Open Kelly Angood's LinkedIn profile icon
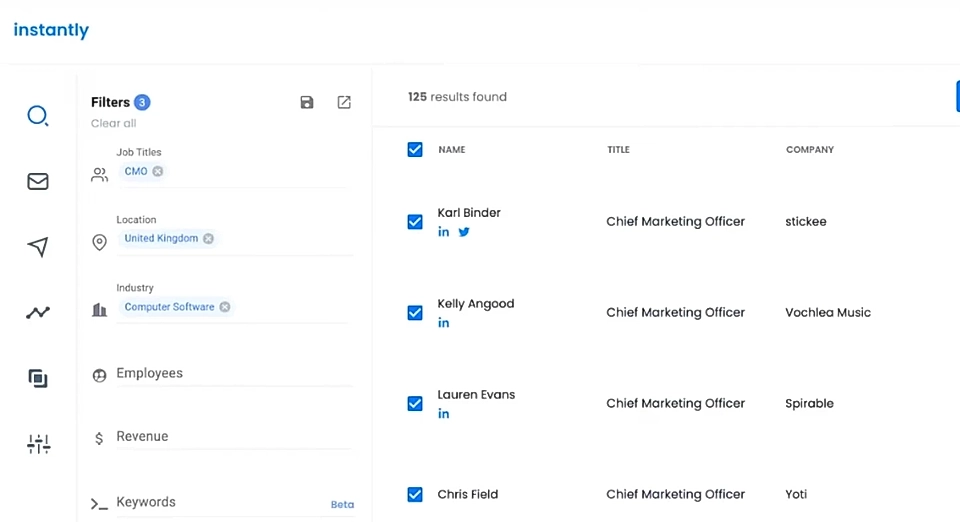Viewport: 960px width, 522px height. click(x=444, y=323)
